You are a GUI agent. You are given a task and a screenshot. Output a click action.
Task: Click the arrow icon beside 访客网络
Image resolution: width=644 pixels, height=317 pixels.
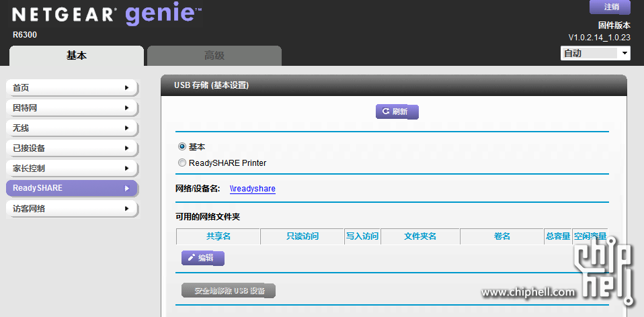pyautogui.click(x=126, y=209)
